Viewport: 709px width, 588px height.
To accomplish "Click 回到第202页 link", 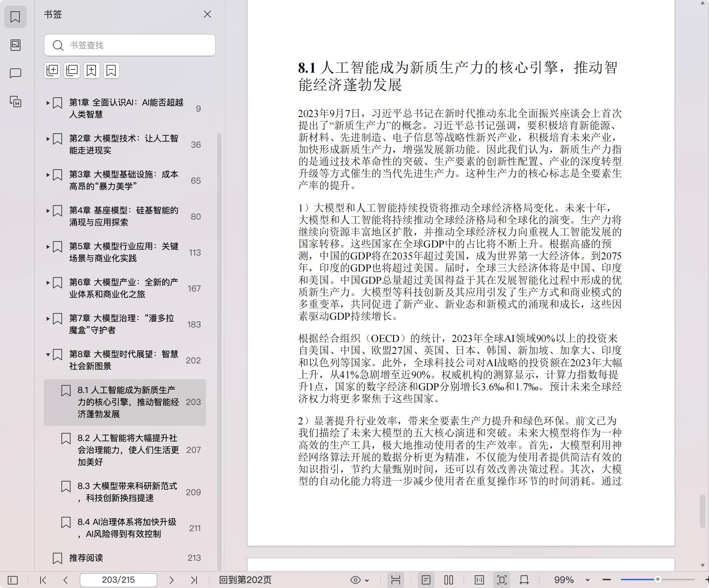I will (x=246, y=580).
